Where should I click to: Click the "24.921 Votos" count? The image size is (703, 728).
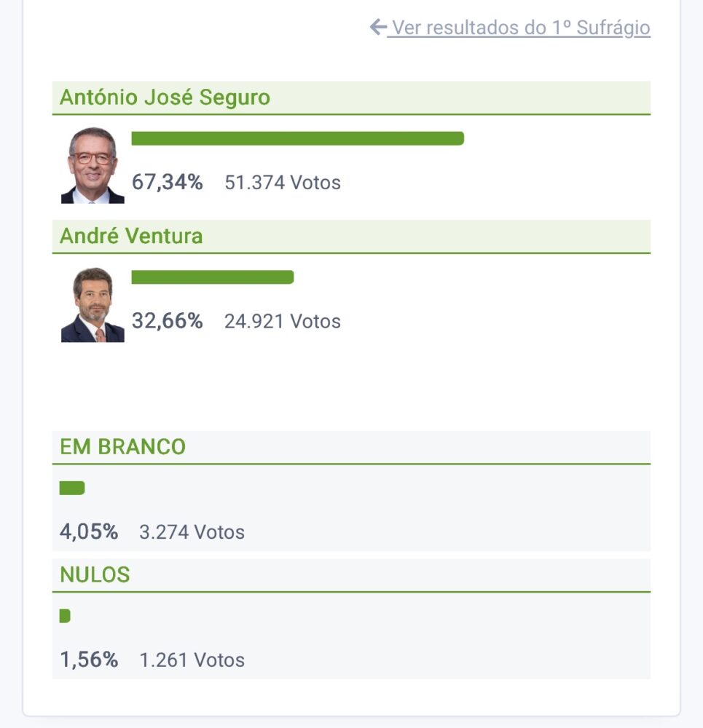[x=283, y=322]
